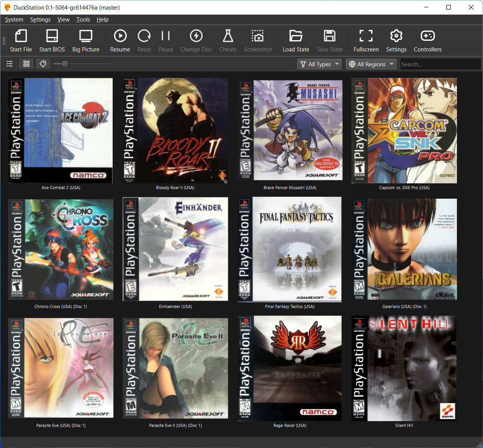Select the Silent Hill cover
The height and width of the screenshot is (448, 483).
click(x=404, y=368)
